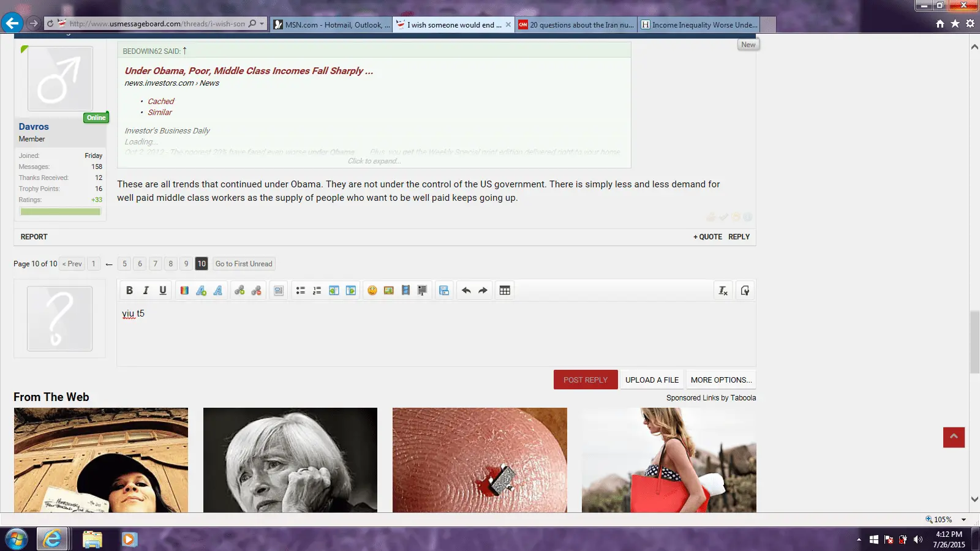The image size is (980, 551).
Task: Open the address bar search magnifier
Action: click(252, 24)
